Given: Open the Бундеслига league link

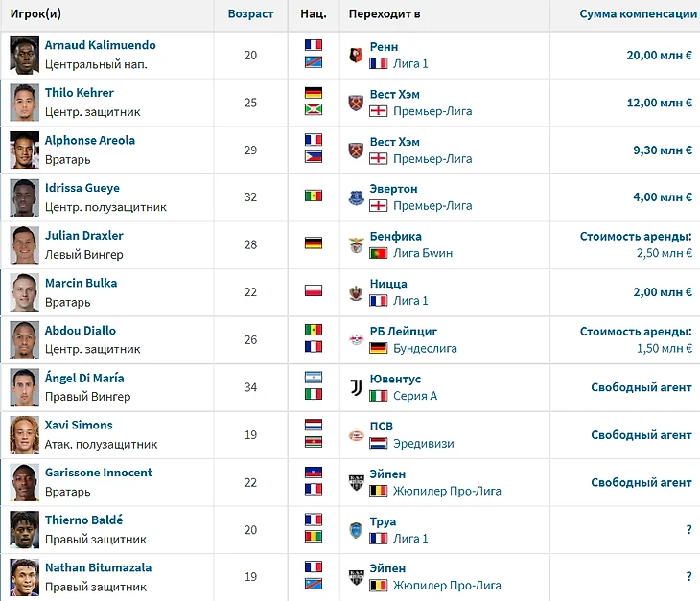Looking at the screenshot, I should (425, 349).
